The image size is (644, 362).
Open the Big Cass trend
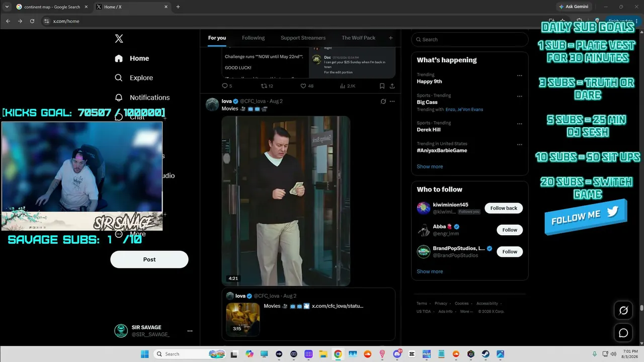pyautogui.click(x=427, y=102)
